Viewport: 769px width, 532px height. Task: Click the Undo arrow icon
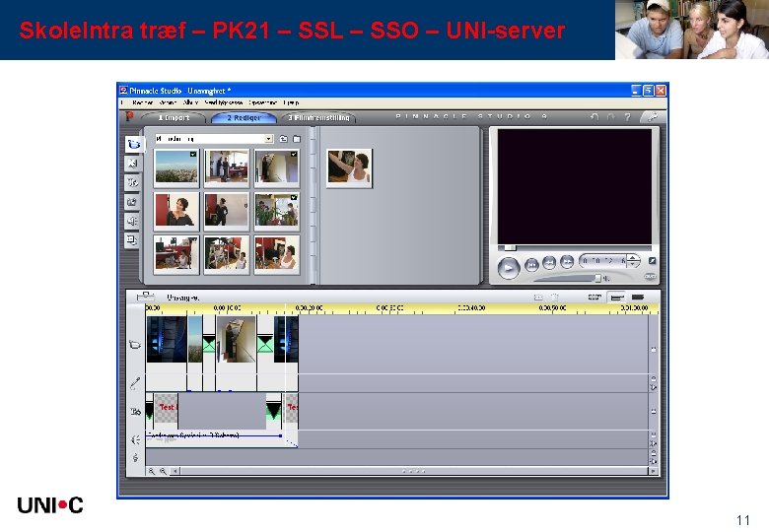point(594,116)
